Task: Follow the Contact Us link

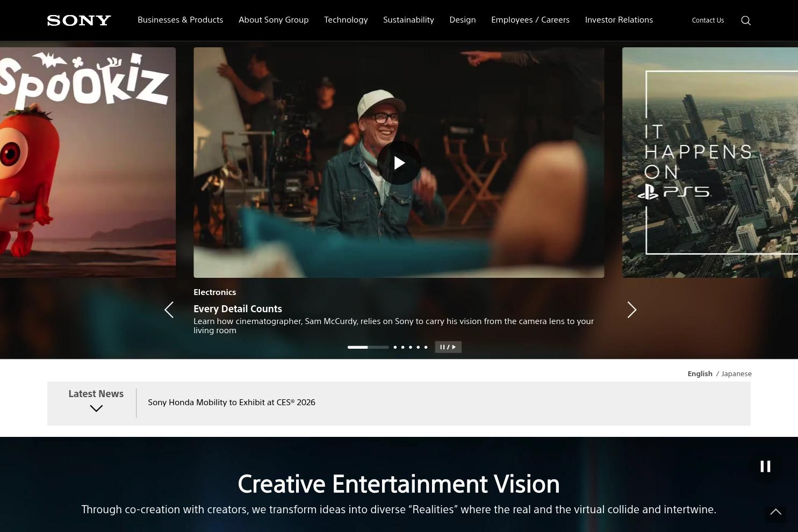Action: click(x=708, y=20)
